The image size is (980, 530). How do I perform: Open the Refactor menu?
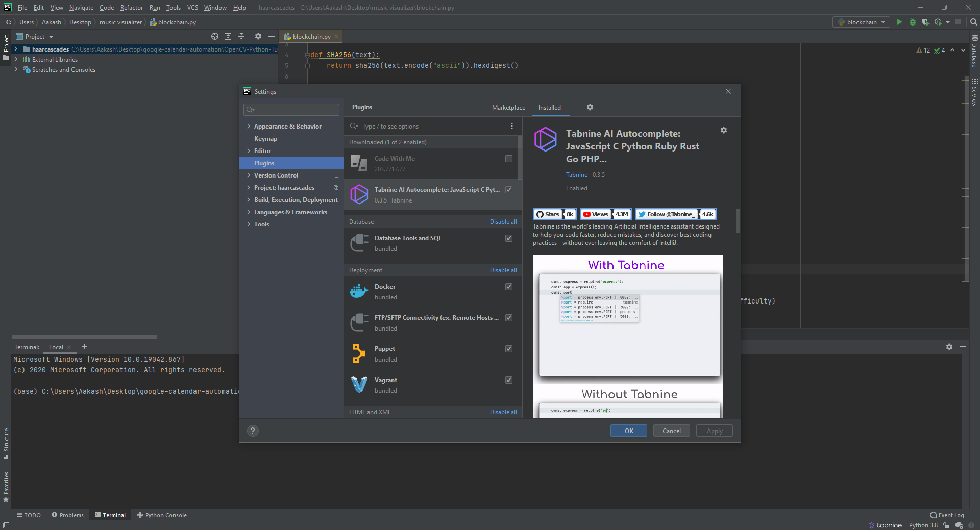132,8
